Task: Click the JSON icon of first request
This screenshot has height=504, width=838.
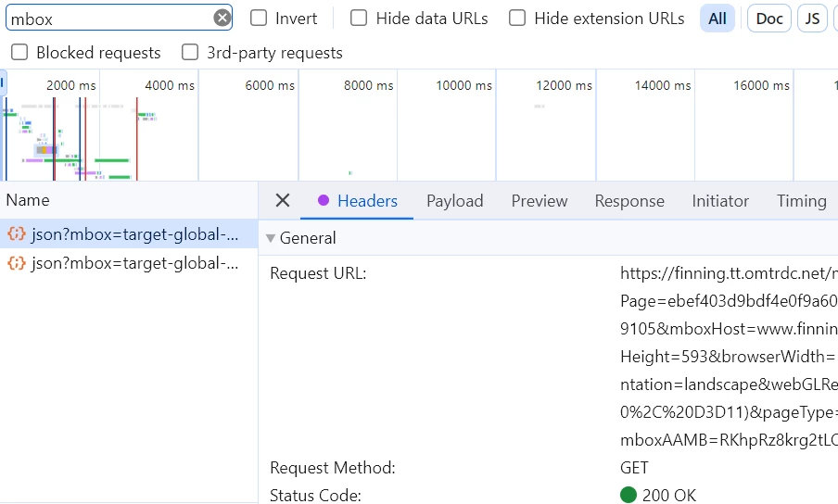Action: click(17, 234)
